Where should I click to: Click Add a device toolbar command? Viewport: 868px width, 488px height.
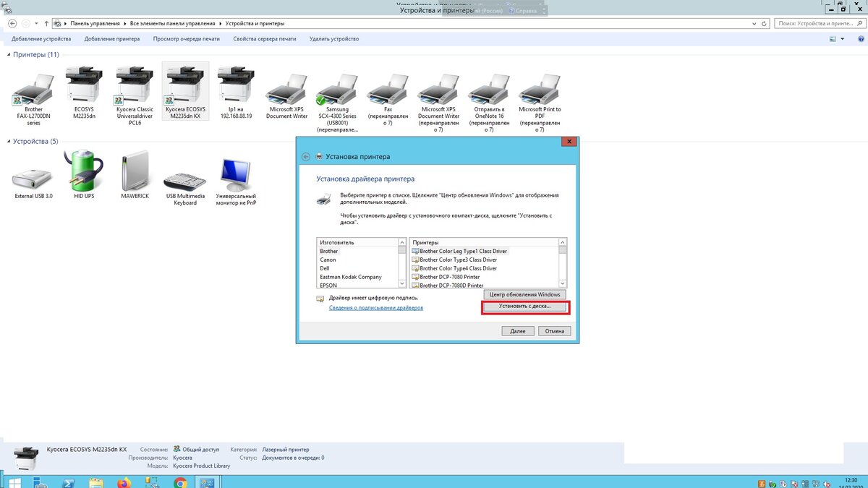pyautogui.click(x=41, y=39)
